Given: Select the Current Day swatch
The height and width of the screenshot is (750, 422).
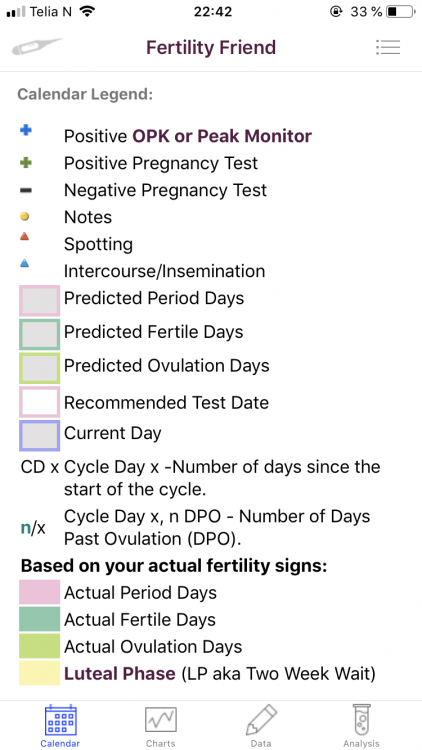Looking at the screenshot, I should [40, 435].
